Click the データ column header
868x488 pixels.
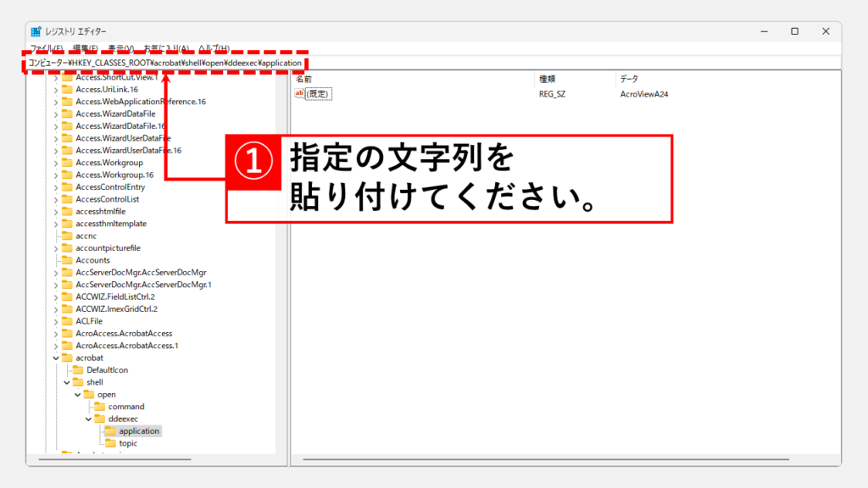click(629, 79)
